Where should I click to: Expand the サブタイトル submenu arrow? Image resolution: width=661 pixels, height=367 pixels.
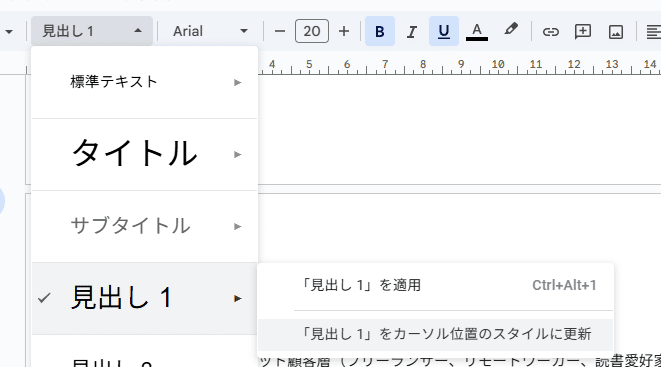[x=238, y=227]
